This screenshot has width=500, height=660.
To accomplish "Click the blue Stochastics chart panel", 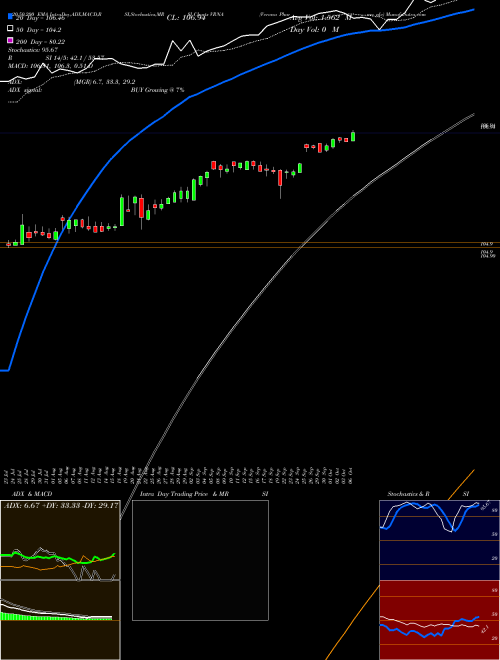I will click(x=439, y=540).
